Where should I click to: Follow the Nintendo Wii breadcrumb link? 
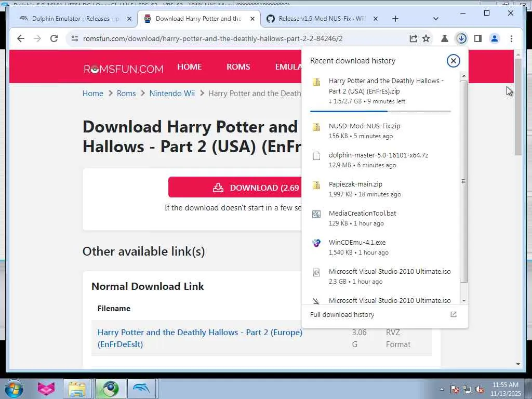pyautogui.click(x=172, y=94)
